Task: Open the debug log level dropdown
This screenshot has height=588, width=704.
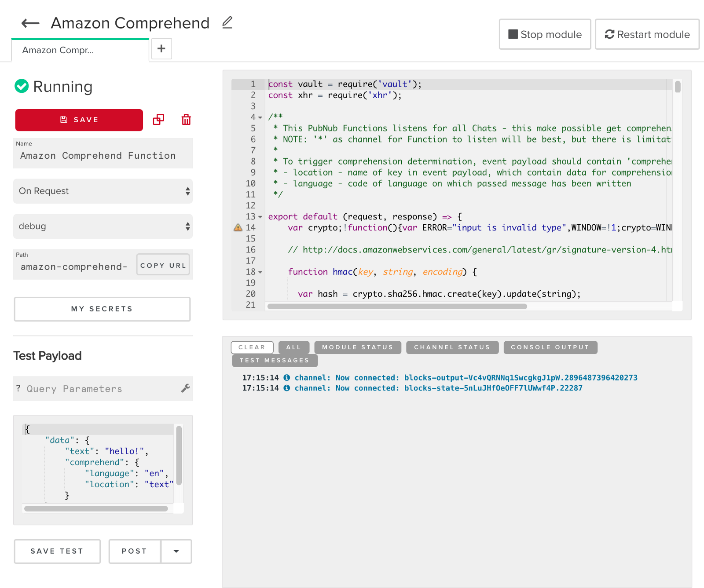Action: click(103, 226)
